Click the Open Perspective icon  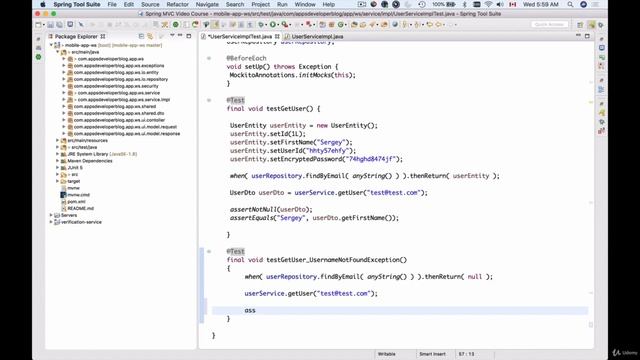[580, 25]
